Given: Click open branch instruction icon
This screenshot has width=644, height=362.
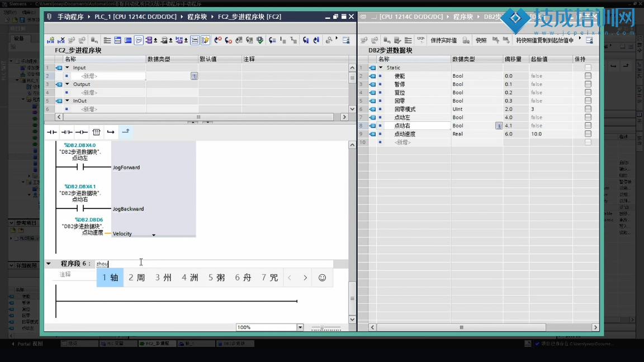Looking at the screenshot, I should pyautogui.click(x=111, y=132).
